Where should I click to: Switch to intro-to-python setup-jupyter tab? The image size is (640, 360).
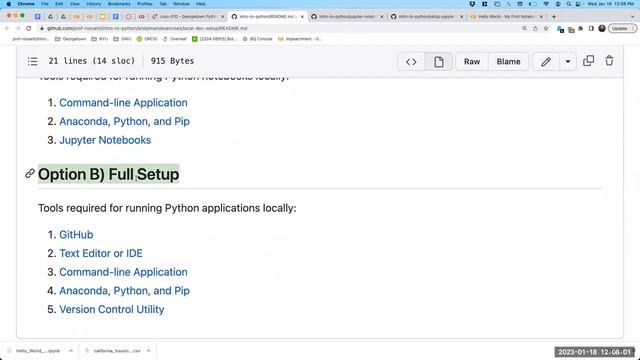(x=427, y=17)
